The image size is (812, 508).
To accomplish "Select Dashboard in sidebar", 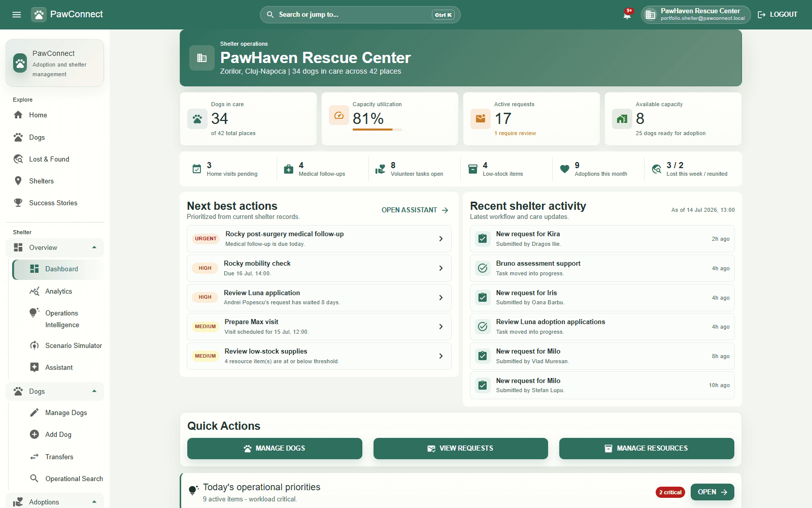I will (58, 269).
